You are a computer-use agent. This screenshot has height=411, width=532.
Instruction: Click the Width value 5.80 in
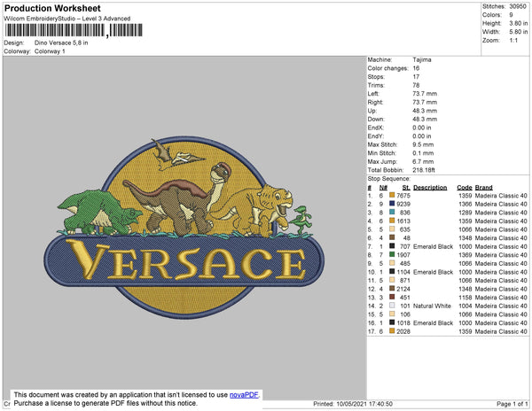[519, 32]
